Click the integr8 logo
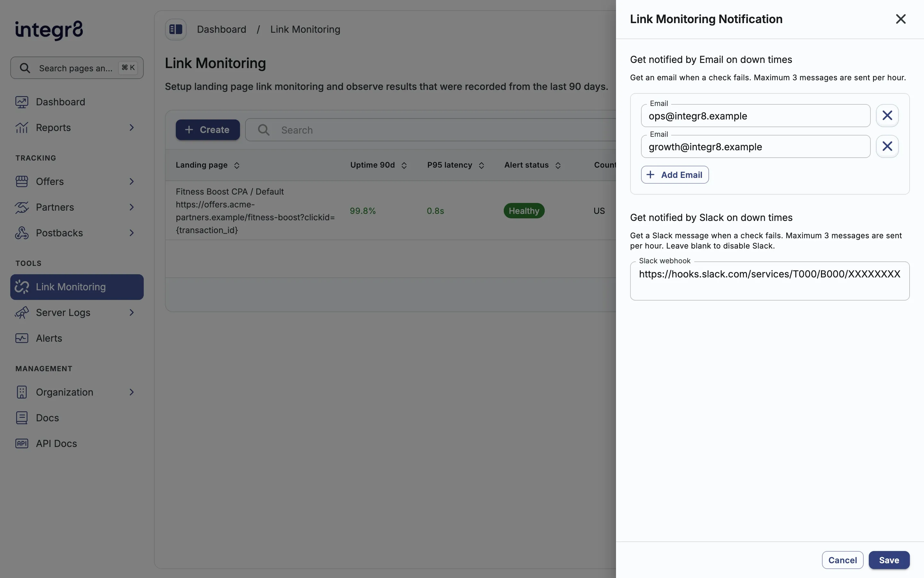The image size is (924, 578). (49, 30)
